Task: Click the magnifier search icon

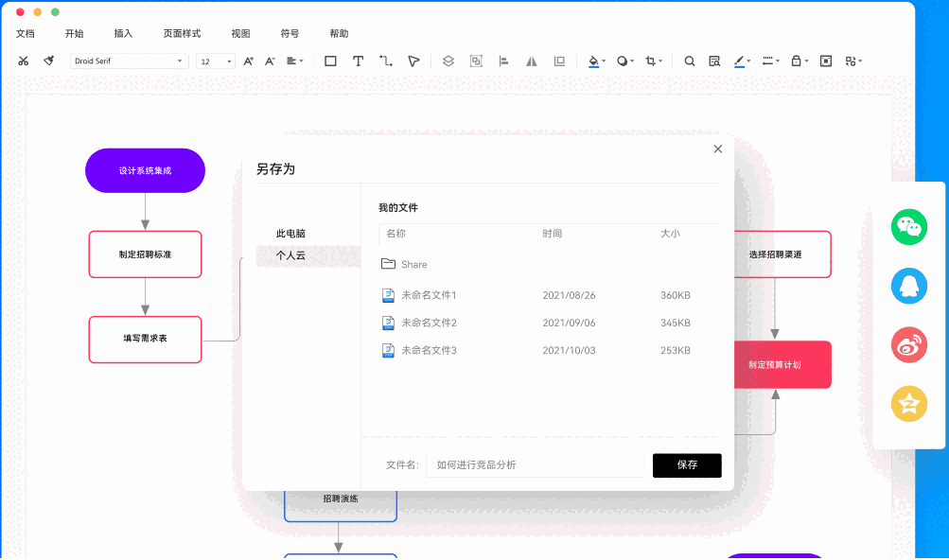Action: (x=690, y=61)
